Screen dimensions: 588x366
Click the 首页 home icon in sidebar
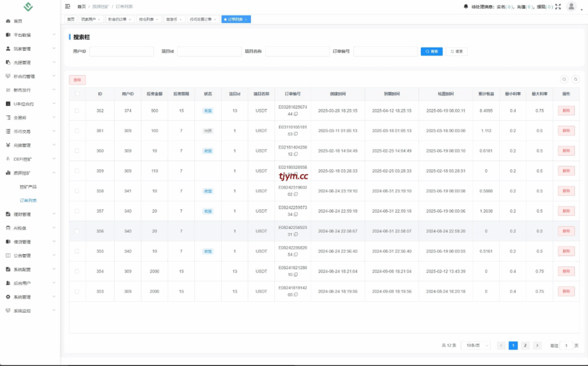point(8,21)
